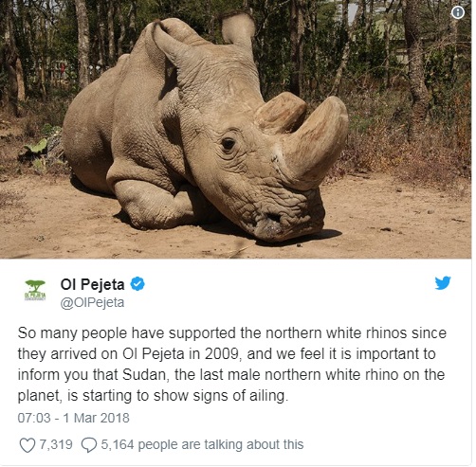Open the 07:03 - 1 Mar 2018 timestamp
Screen dimensions: 476x467
73,418
